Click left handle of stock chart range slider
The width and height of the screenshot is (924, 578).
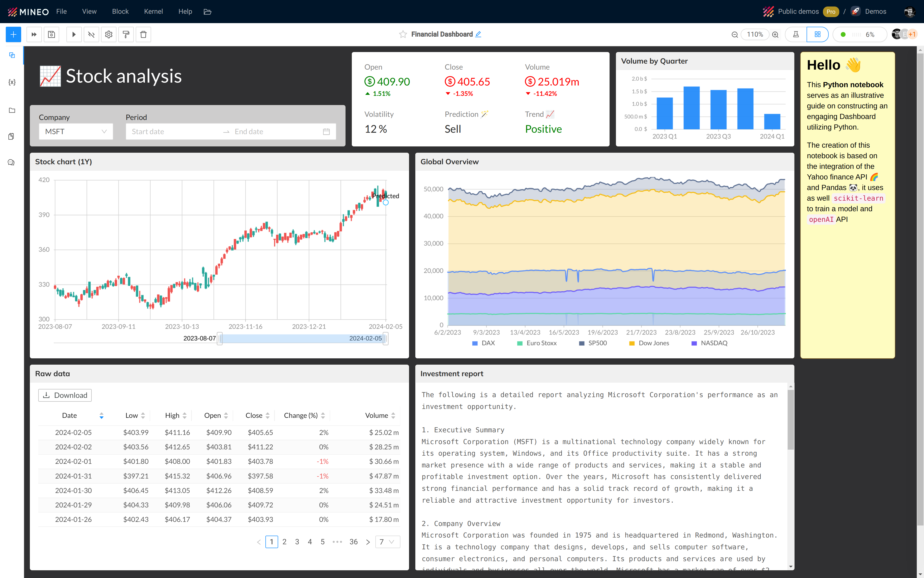tap(219, 338)
